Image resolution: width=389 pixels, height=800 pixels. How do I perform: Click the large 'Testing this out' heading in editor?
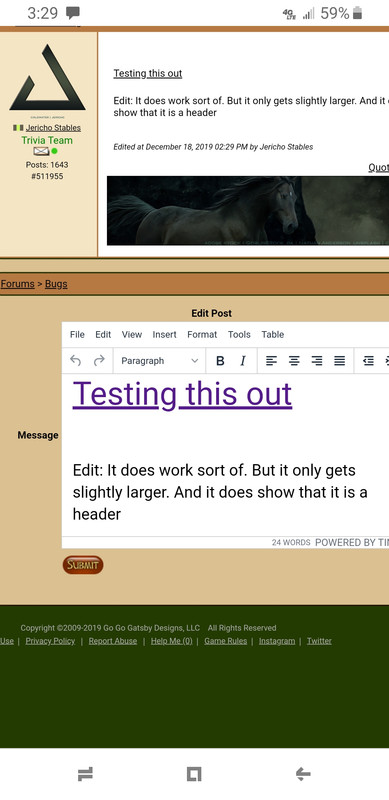point(182,394)
